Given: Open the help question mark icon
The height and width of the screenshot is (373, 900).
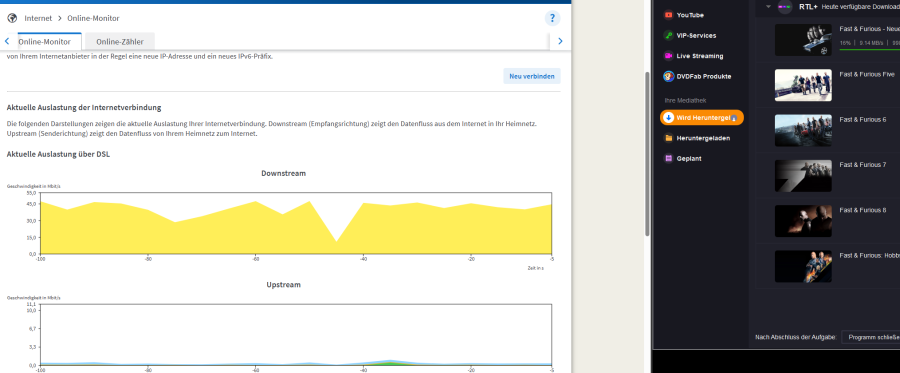Looking at the screenshot, I should pos(552,18).
